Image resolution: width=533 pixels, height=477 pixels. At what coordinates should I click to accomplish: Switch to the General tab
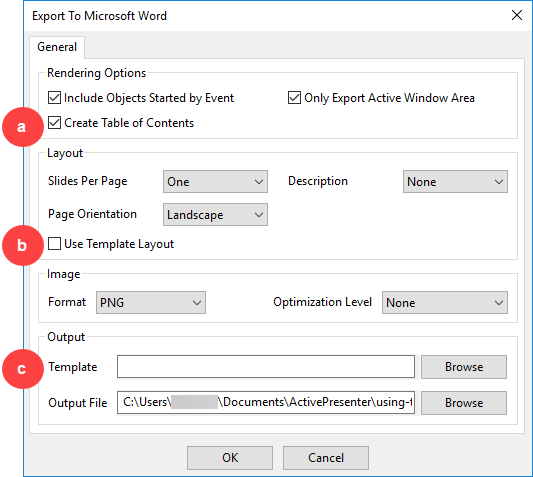[x=57, y=47]
